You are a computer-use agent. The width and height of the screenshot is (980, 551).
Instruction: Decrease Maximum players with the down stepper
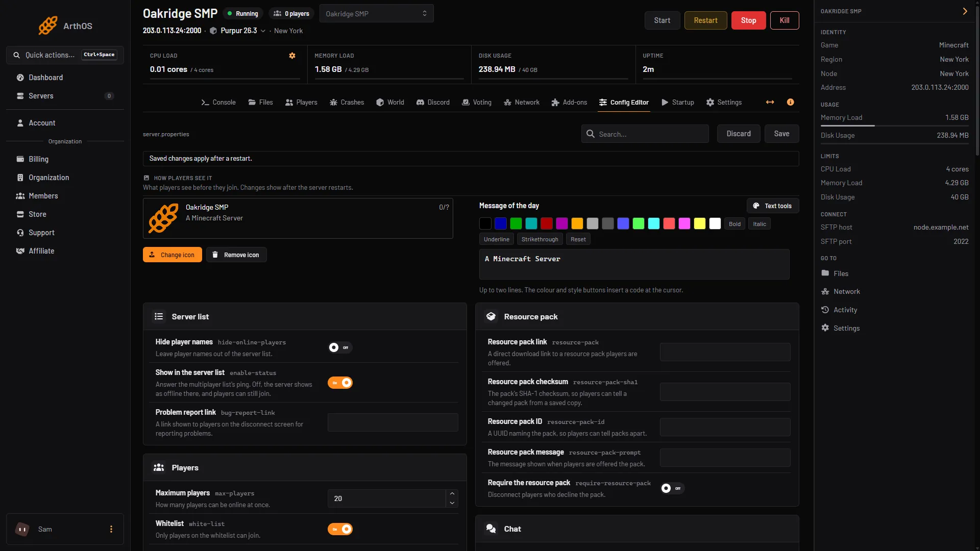coord(452,503)
